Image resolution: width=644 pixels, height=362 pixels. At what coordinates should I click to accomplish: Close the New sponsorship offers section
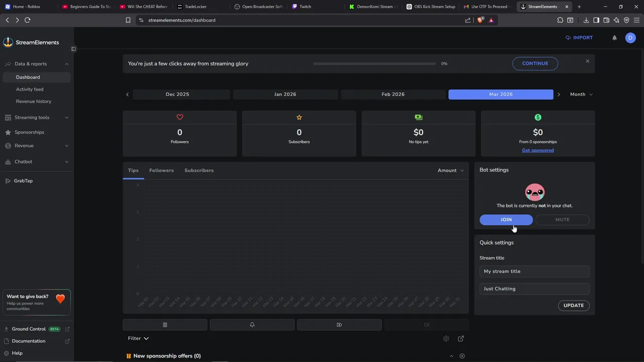462,356
